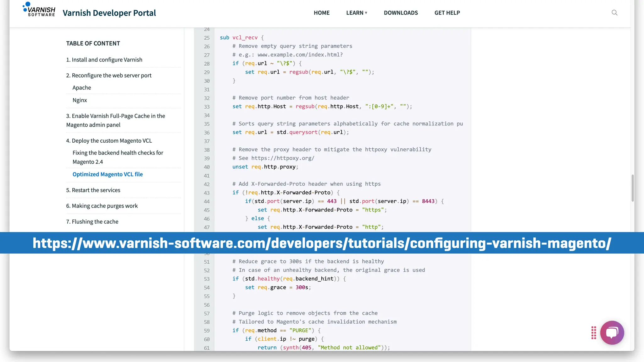Click the regsub Host header line 33
The width and height of the screenshot is (644, 362).
(x=322, y=107)
